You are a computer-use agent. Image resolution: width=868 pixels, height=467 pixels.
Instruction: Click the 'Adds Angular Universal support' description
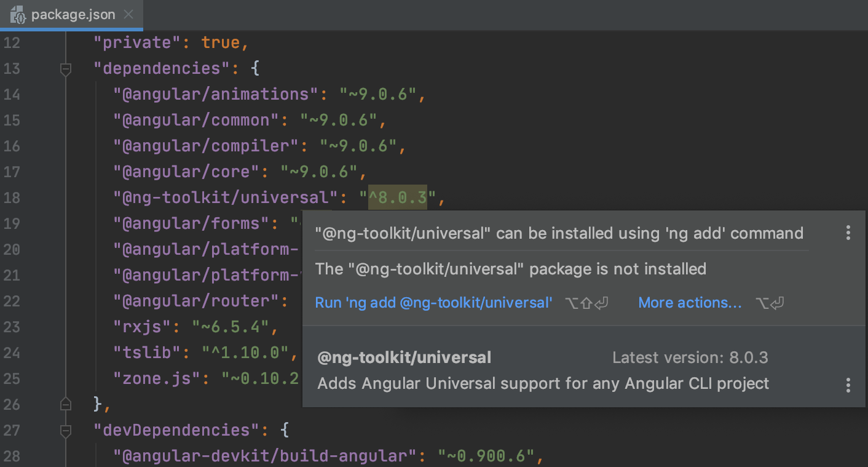543,384
